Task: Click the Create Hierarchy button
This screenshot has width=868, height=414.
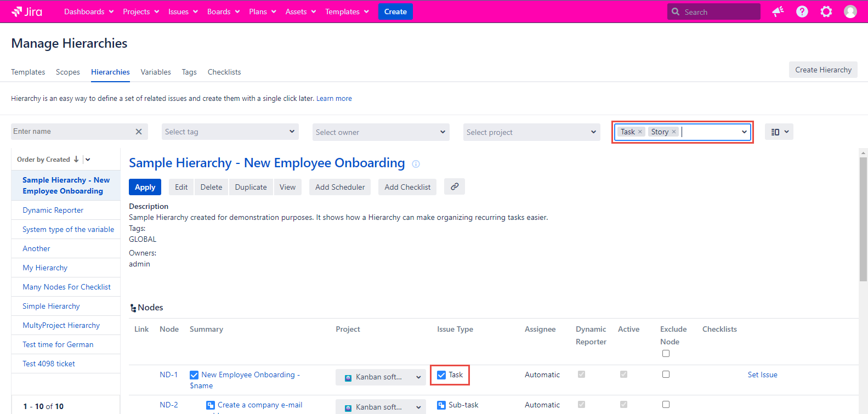Action: [x=822, y=70]
